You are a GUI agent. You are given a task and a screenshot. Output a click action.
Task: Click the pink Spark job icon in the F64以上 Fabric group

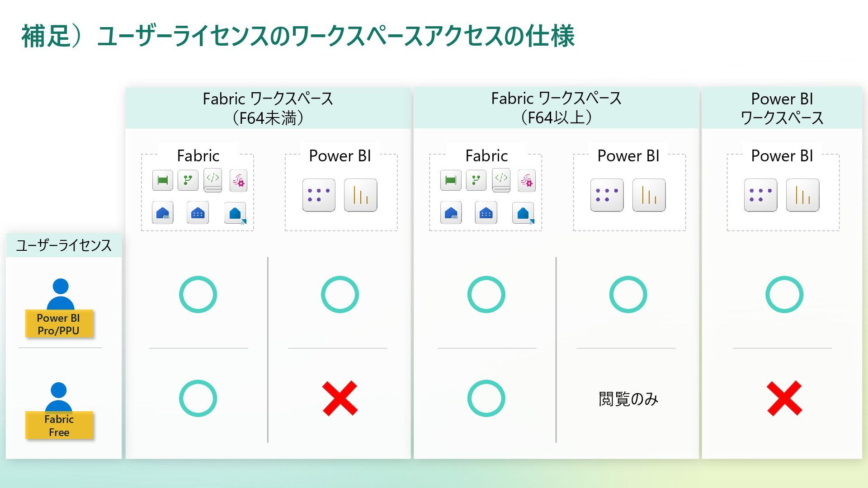(x=527, y=181)
